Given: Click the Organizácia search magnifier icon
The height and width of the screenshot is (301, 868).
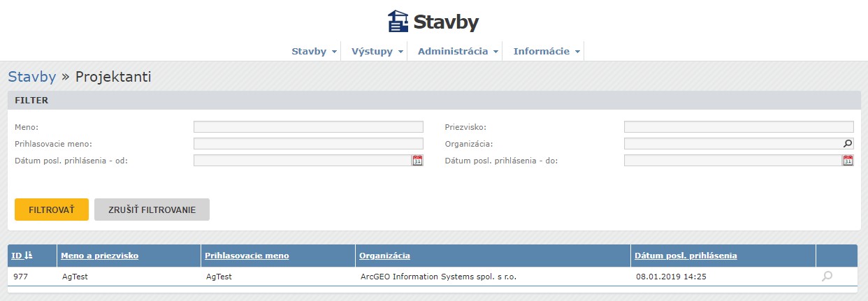Looking at the screenshot, I should [848, 144].
